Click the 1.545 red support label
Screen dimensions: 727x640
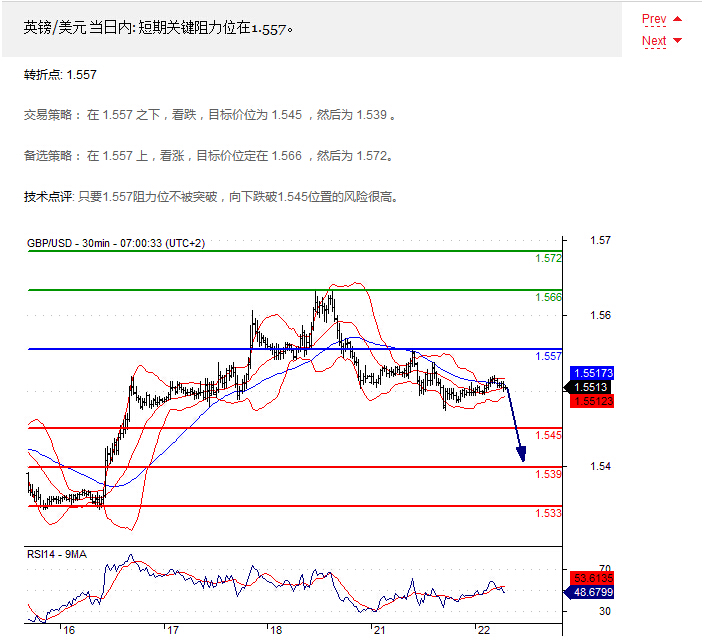(548, 435)
